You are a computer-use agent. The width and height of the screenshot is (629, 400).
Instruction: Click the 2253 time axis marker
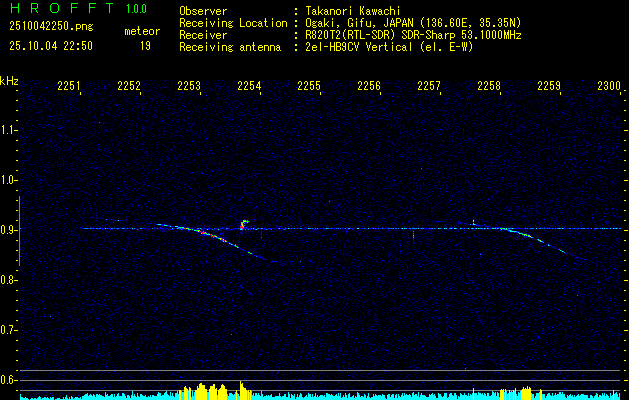click(189, 85)
